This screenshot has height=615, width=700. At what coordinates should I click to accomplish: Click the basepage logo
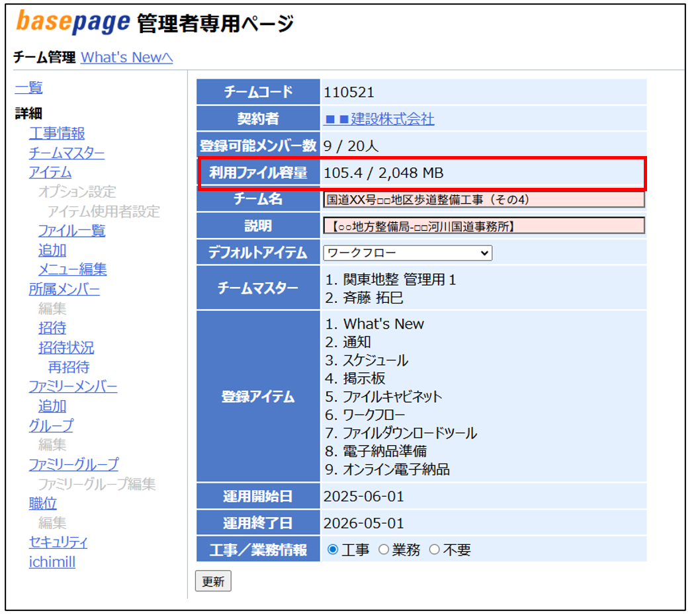73,22
